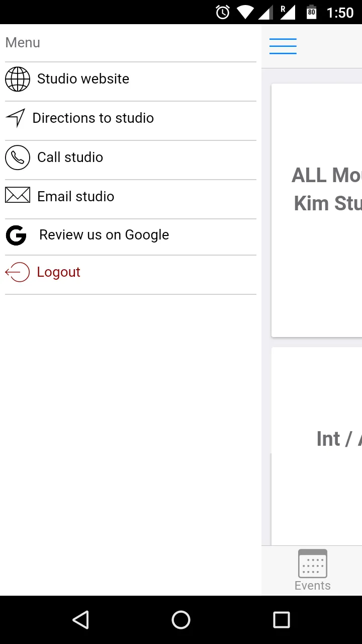362x644 pixels.
Task: Switch to the Events tab label
Action: tap(313, 586)
